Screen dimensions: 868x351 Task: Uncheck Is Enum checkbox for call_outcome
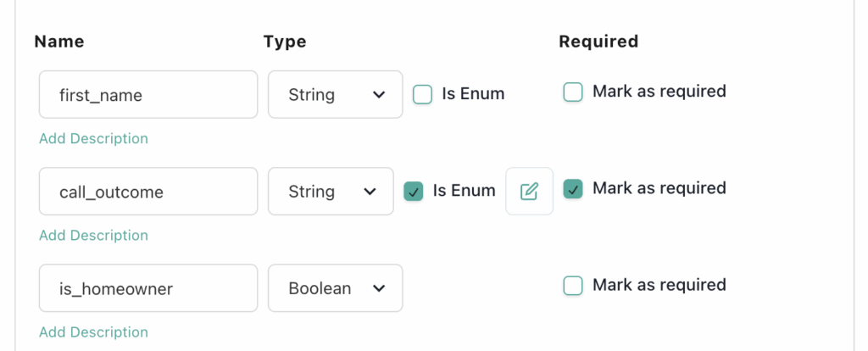click(414, 191)
